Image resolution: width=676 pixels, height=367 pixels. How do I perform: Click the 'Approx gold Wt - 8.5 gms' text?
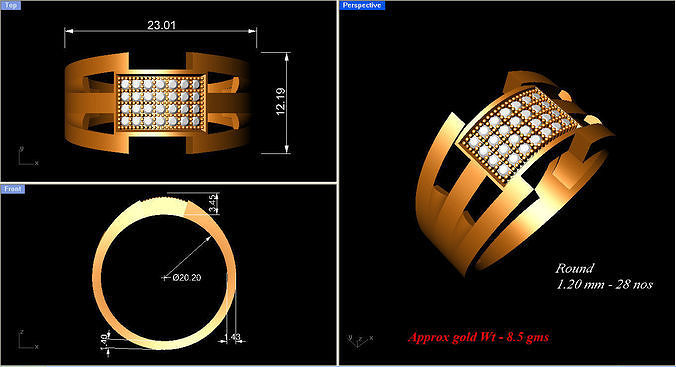[x=478, y=337]
